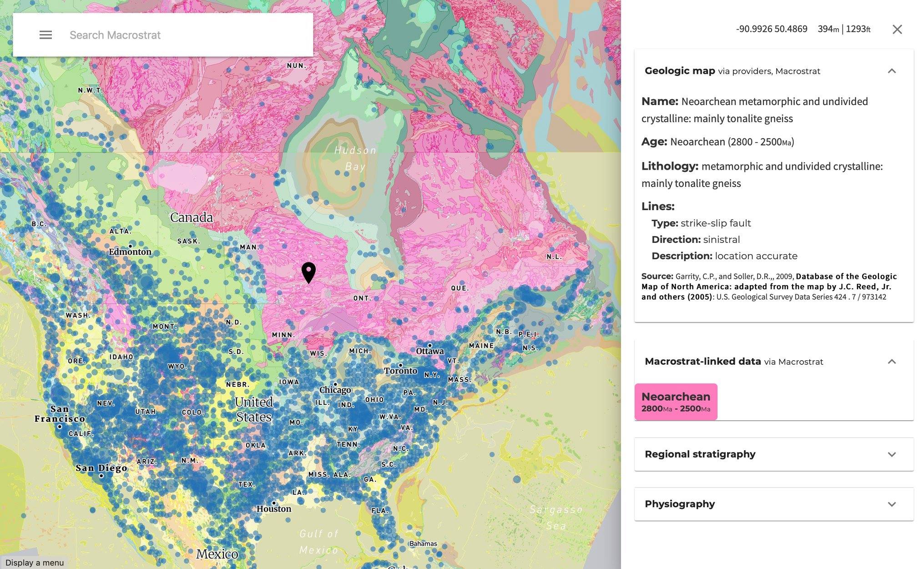This screenshot has width=924, height=569.
Task: Click the Bahamas label on map
Action: click(x=423, y=544)
